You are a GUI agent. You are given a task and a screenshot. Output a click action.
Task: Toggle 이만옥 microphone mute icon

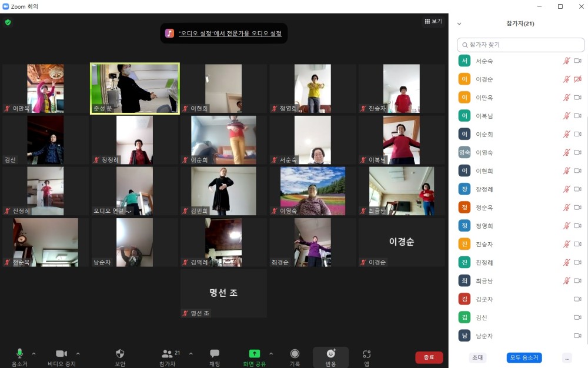567,98
